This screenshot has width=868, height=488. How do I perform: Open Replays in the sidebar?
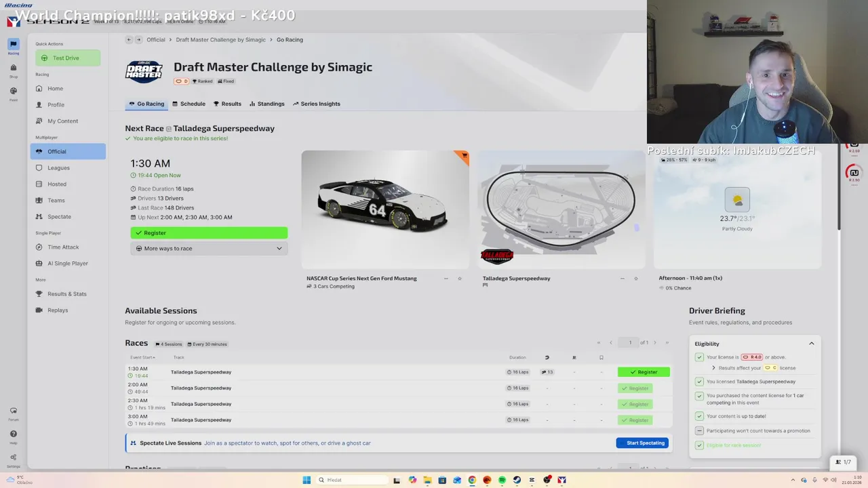click(68, 310)
